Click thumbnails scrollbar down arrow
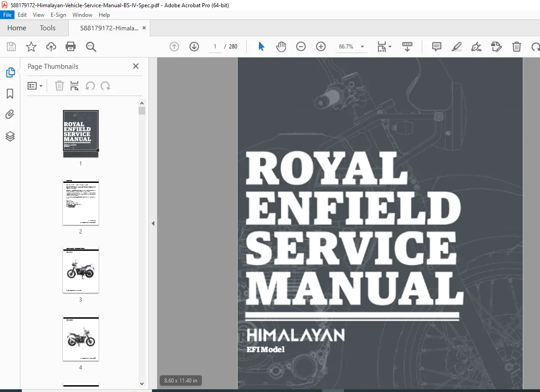This screenshot has width=540, height=392. (x=142, y=383)
